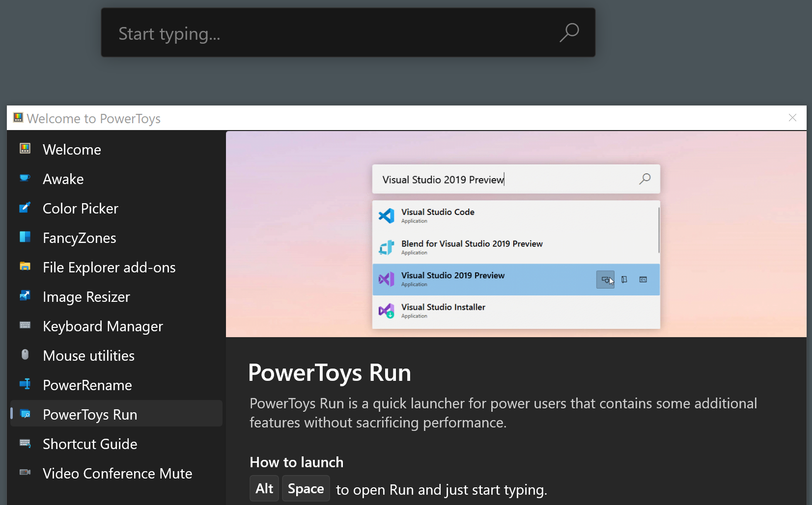Viewport: 812px width, 505px height.
Task: Click the Welcome to PowerToys title text
Action: pos(94,118)
